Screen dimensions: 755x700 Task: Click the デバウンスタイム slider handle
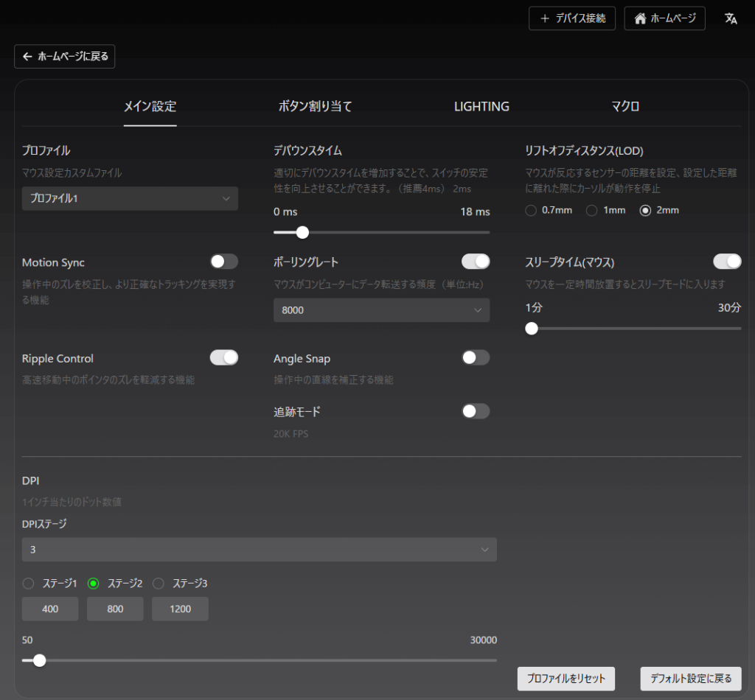[302, 232]
